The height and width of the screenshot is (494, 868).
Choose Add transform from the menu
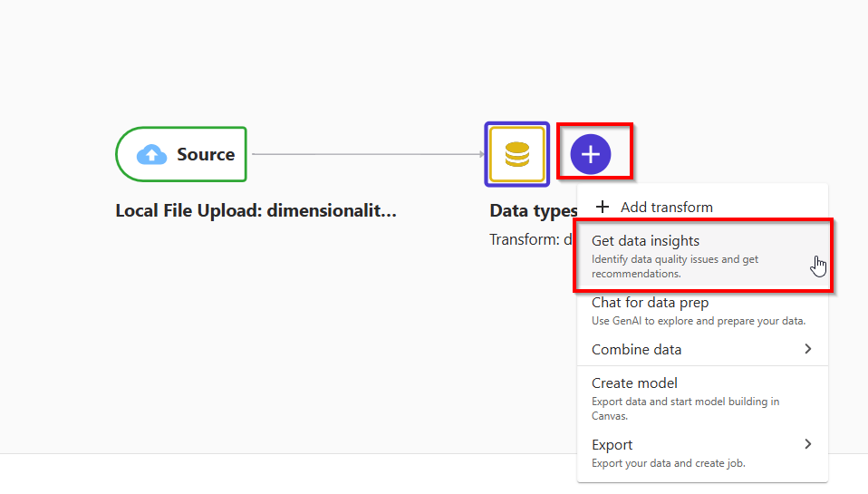click(x=666, y=208)
